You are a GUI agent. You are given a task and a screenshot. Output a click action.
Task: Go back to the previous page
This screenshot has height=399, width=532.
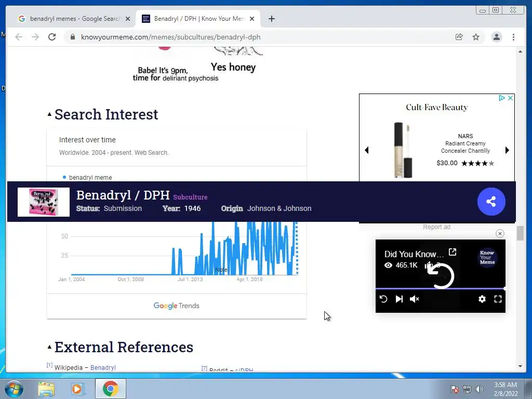(19, 37)
